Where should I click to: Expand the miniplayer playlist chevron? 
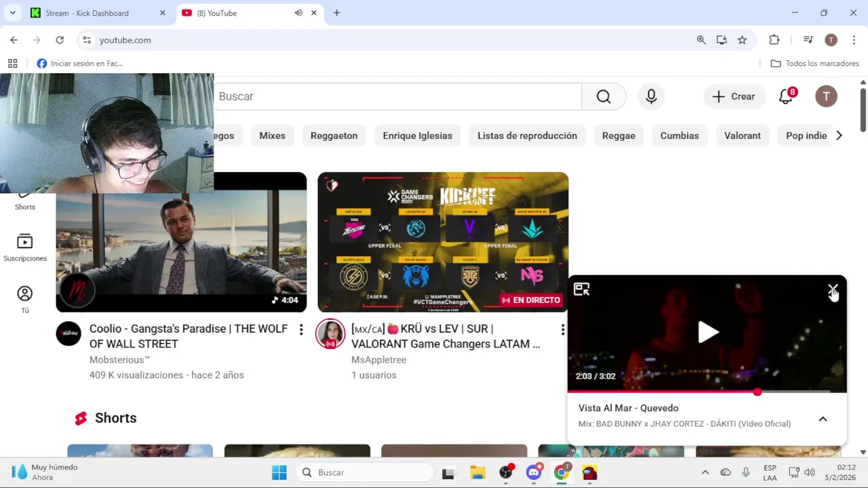pyautogui.click(x=823, y=419)
